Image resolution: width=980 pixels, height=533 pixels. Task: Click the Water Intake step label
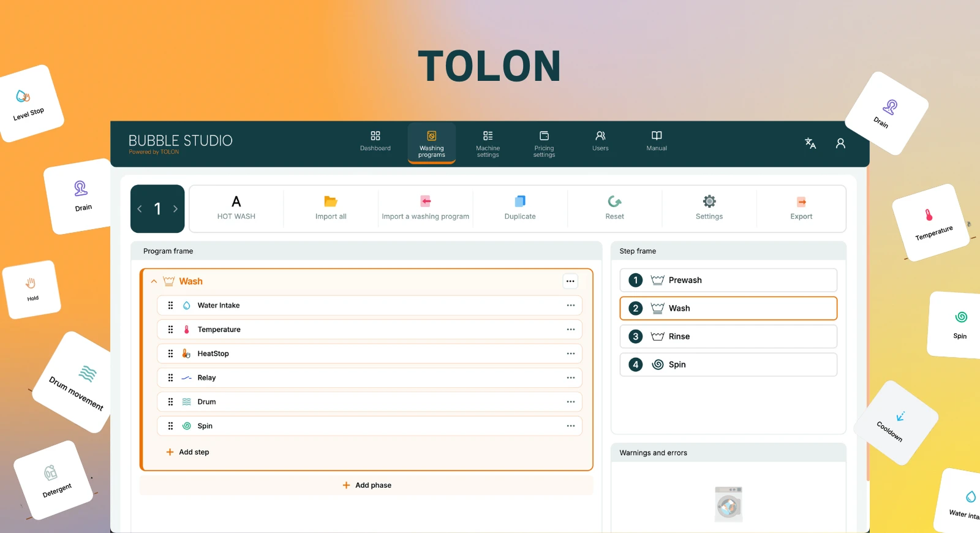(219, 305)
